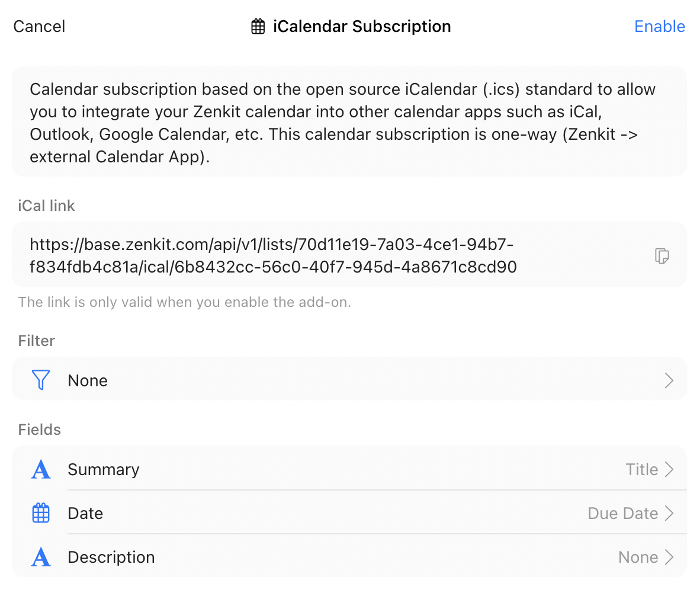This screenshot has width=700, height=596.
Task: Select the Date field row label
Action: point(85,513)
